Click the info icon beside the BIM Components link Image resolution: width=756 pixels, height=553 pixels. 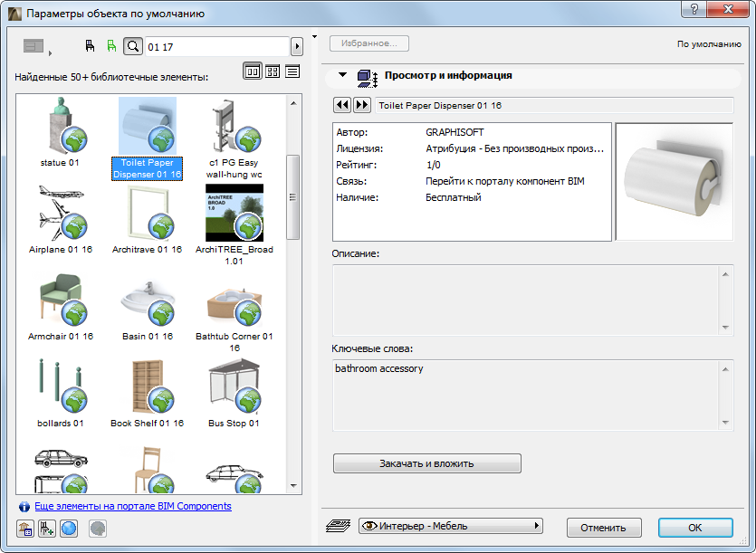point(24,507)
